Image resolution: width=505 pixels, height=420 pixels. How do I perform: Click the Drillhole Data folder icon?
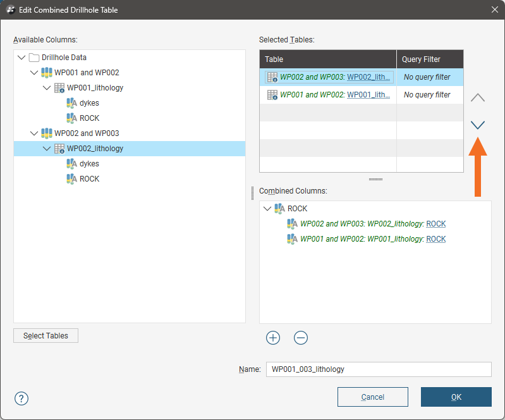tap(34, 58)
